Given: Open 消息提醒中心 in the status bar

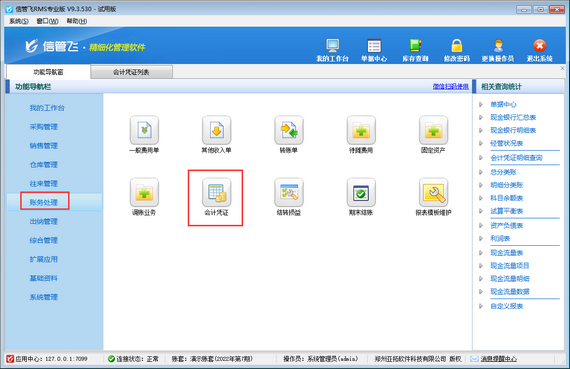Looking at the screenshot, I should [498, 359].
